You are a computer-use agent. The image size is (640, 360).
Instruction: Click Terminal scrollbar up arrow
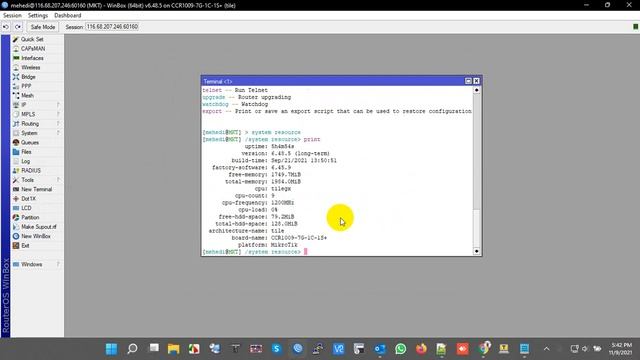[476, 90]
